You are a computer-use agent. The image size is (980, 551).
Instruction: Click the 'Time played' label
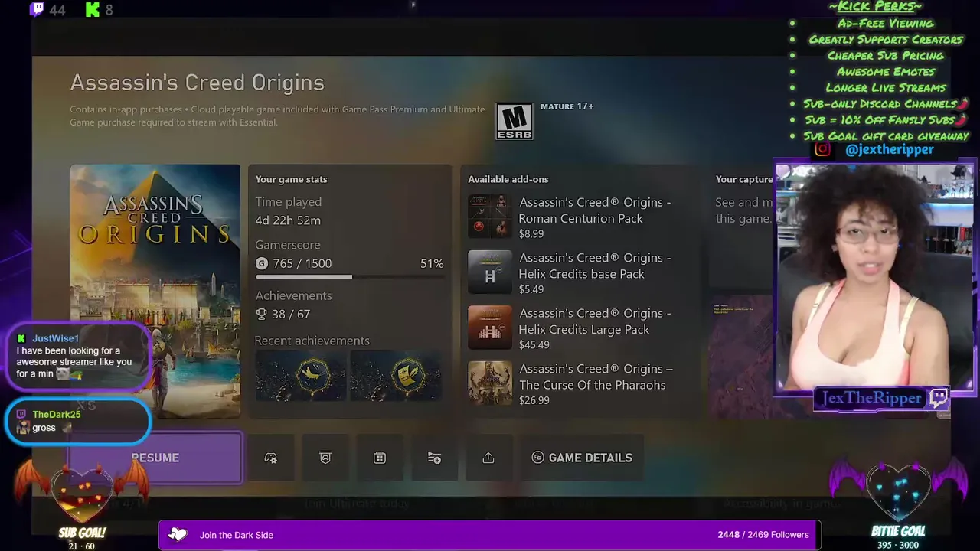click(289, 202)
